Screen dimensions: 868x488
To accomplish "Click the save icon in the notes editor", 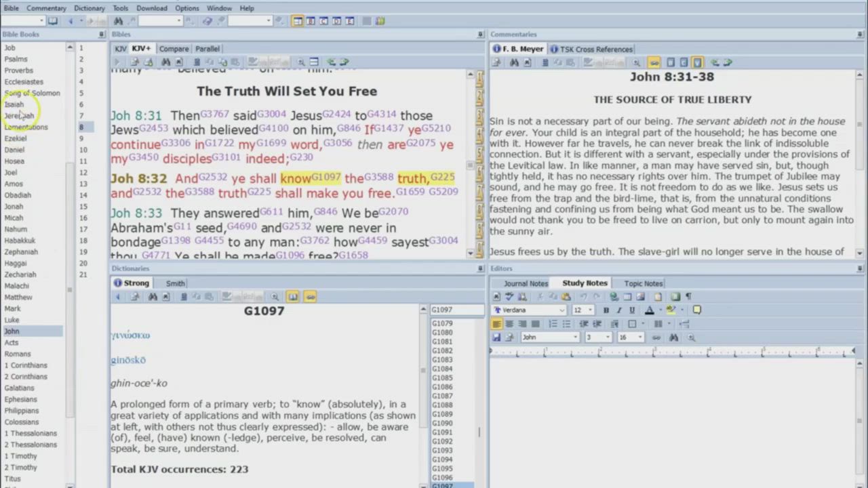I will [x=496, y=338].
